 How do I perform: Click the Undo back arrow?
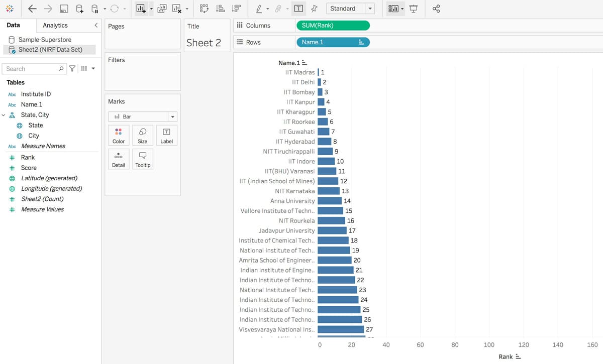tap(32, 9)
